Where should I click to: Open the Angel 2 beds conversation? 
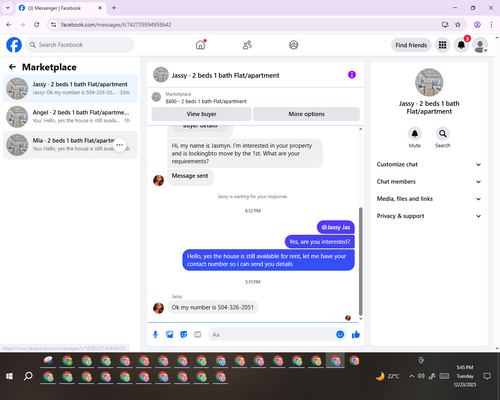pyautogui.click(x=70, y=117)
